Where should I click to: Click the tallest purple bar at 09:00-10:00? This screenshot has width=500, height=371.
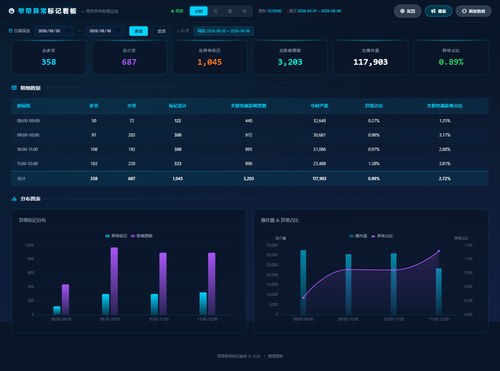pyautogui.click(x=114, y=281)
